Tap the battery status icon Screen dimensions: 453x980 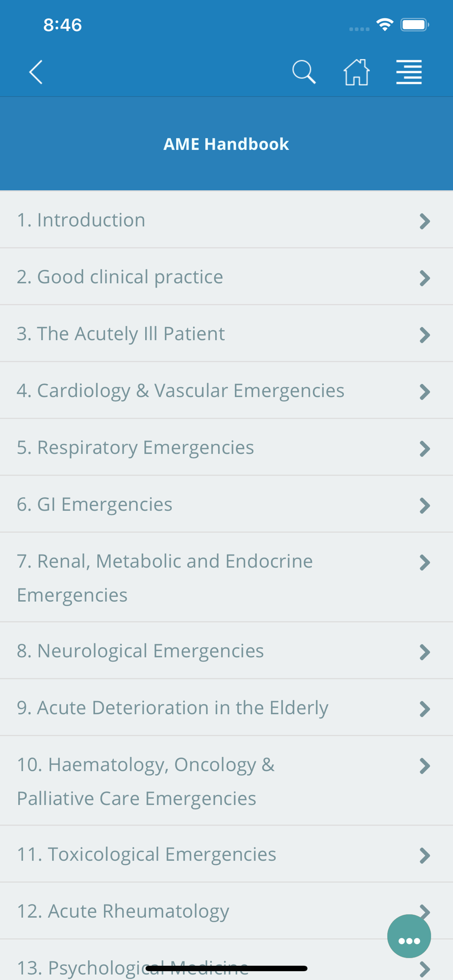coord(415,24)
